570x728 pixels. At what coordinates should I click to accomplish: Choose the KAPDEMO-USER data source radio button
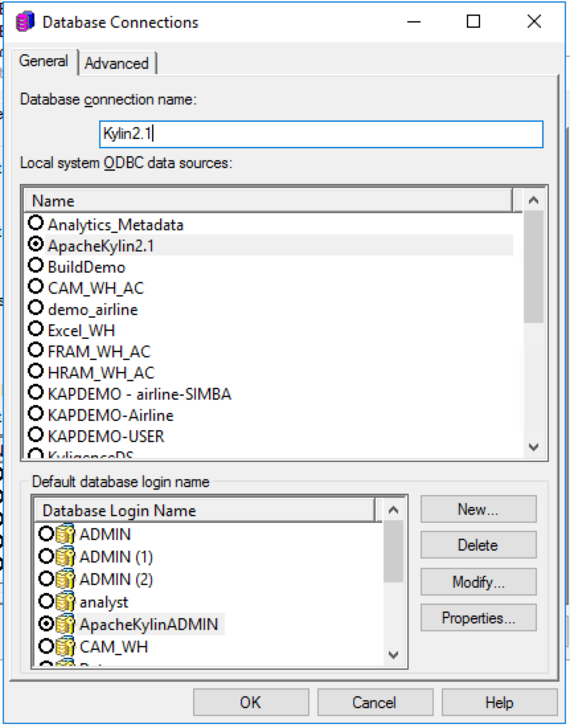pos(37,436)
